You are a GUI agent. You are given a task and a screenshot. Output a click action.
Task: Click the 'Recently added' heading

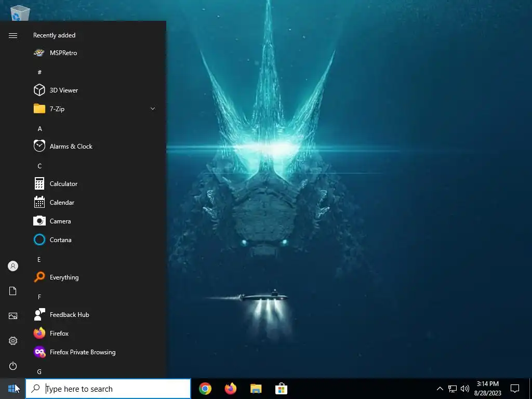[x=54, y=35]
